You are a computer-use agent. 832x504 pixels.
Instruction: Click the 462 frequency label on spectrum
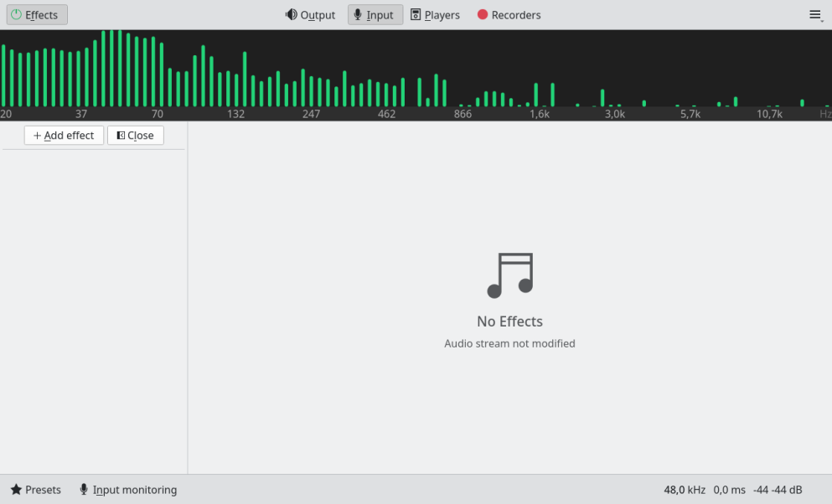point(386,114)
